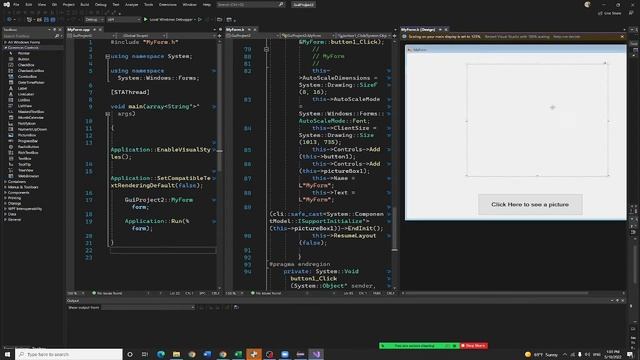The image size is (640, 360).
Task: Select the ToolTip control in Toolbox
Action: tap(24, 164)
